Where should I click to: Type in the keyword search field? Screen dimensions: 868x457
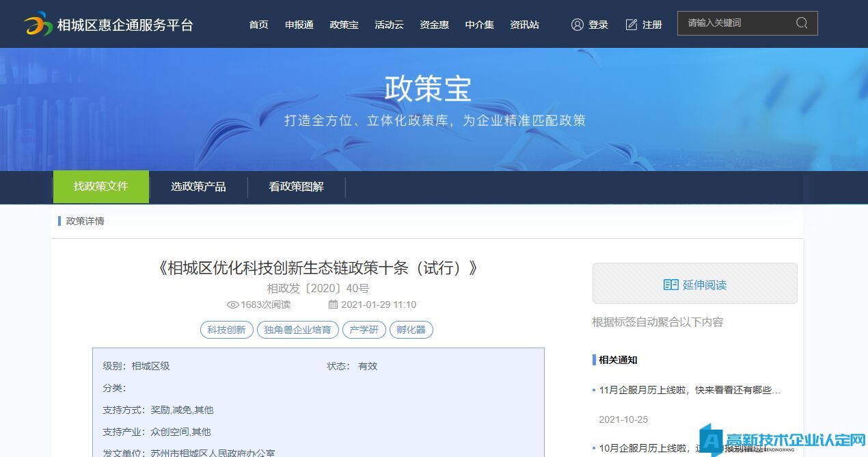coord(738,23)
